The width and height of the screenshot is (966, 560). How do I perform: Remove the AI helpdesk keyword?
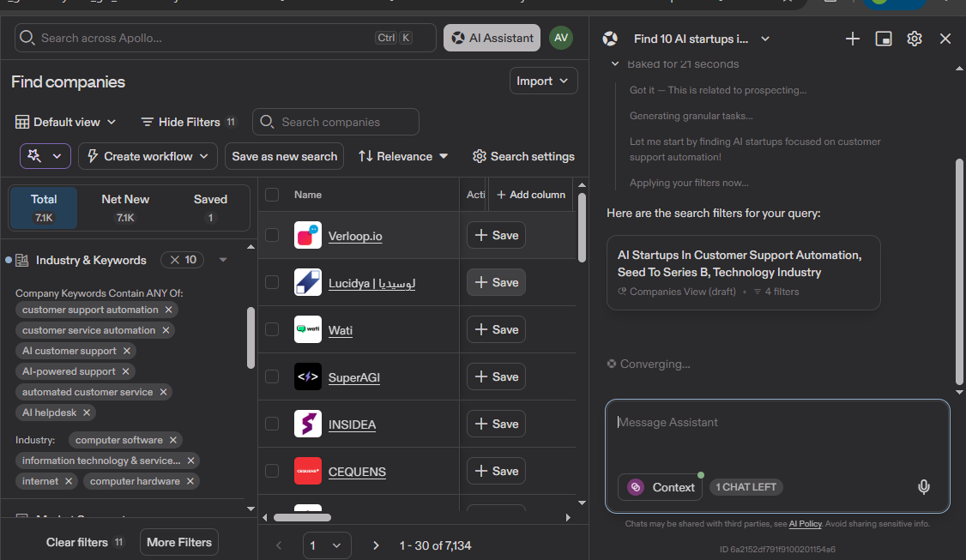click(87, 412)
